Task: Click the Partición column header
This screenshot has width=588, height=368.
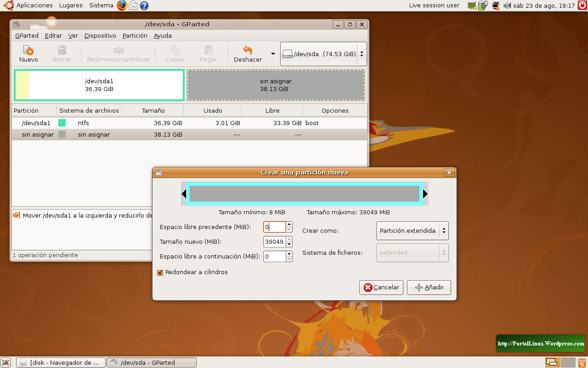Action: tap(34, 110)
